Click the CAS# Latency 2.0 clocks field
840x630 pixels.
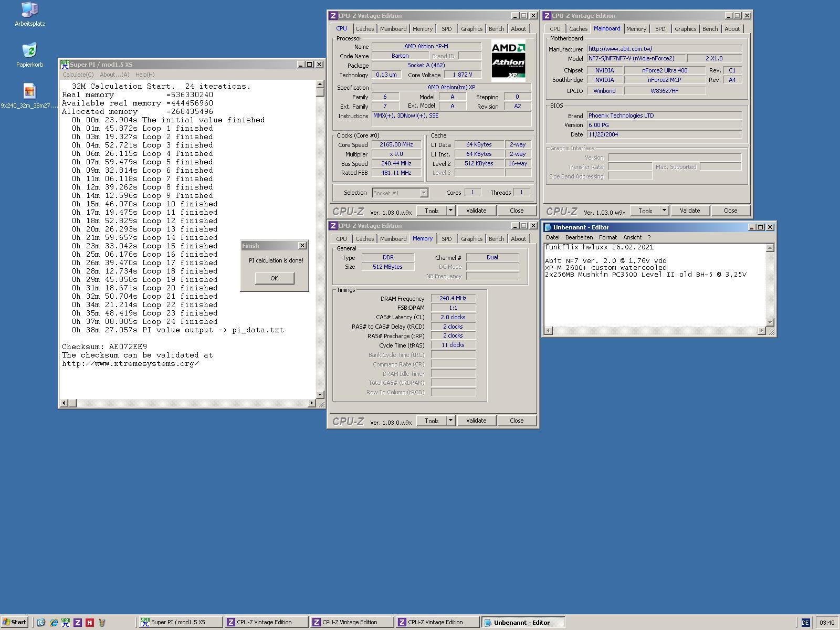click(453, 317)
